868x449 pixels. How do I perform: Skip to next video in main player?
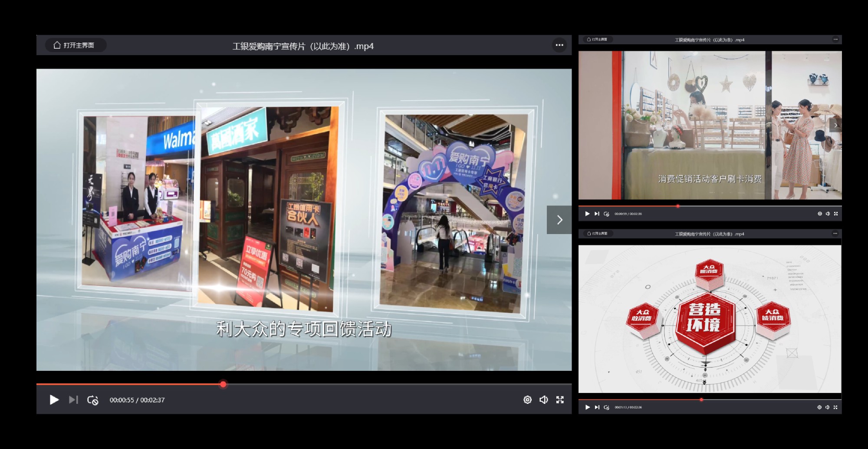pos(73,400)
